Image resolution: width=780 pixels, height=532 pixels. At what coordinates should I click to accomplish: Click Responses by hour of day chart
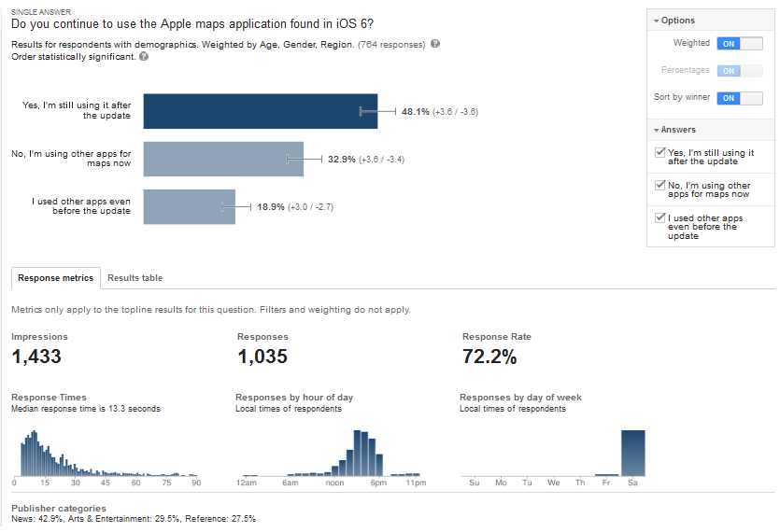point(331,453)
